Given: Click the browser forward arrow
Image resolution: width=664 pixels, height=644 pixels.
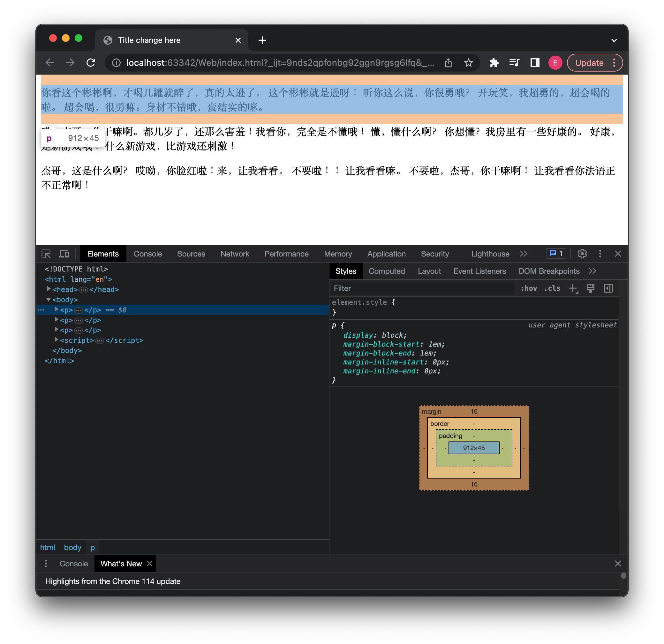Looking at the screenshot, I should point(70,63).
